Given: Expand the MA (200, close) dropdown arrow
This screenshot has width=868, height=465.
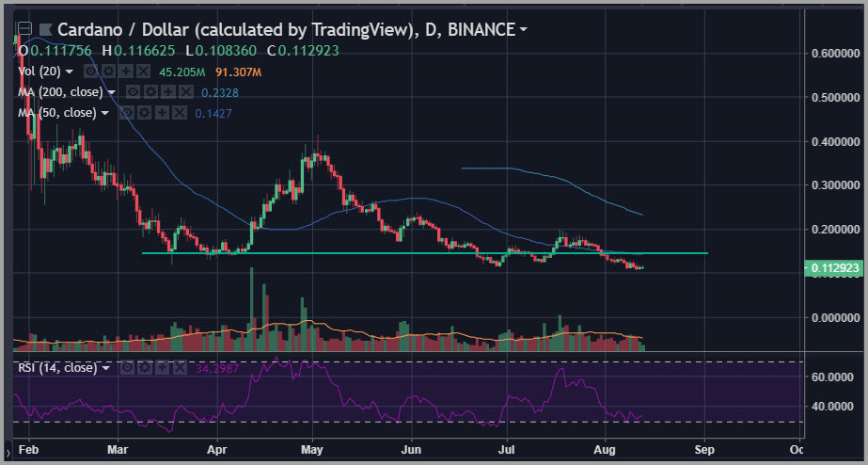Looking at the screenshot, I should [111, 92].
